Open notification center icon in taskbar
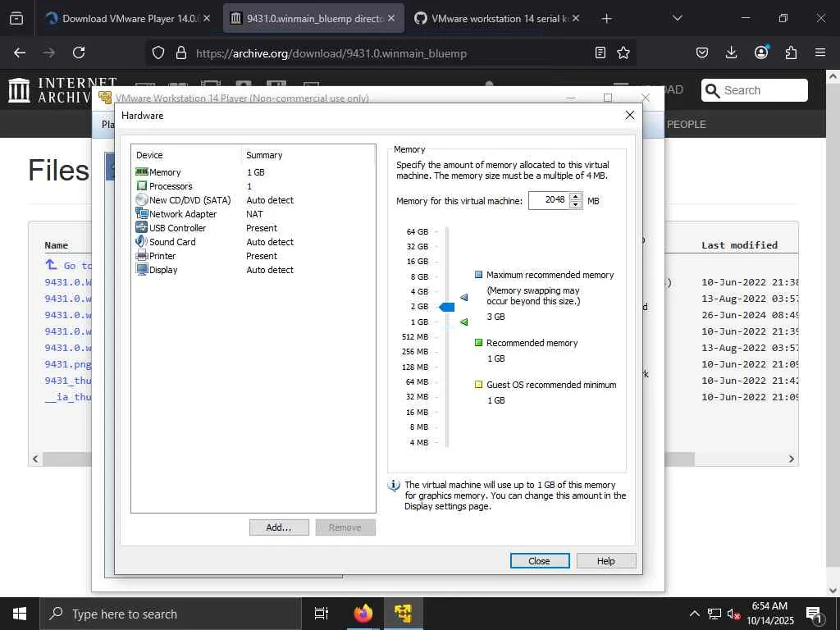This screenshot has width=840, height=630. pos(815,614)
